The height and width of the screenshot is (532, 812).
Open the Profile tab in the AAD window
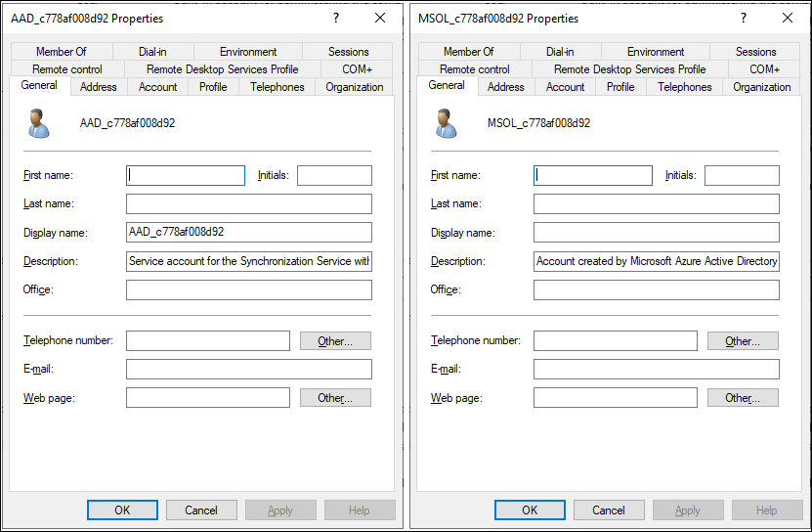pos(213,87)
